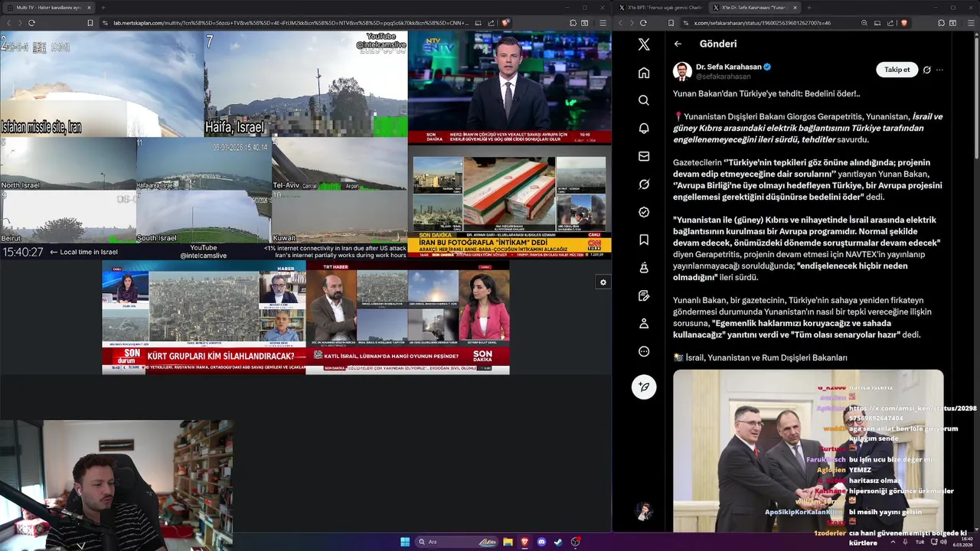This screenshot has height=551, width=980.
Task: Click CNN Türk stream showing Iranian coffins
Action: pos(509,203)
